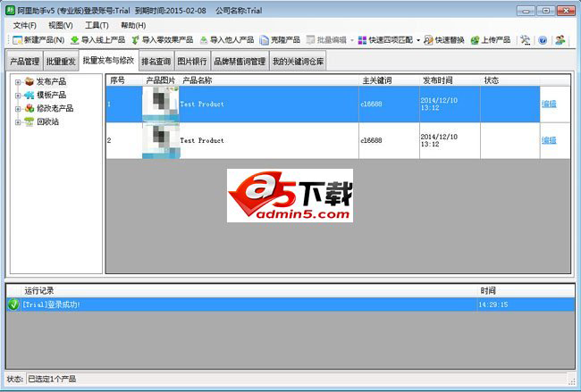Click the 上传产品 toolbar button
This screenshot has width=581, height=392.
coord(491,40)
